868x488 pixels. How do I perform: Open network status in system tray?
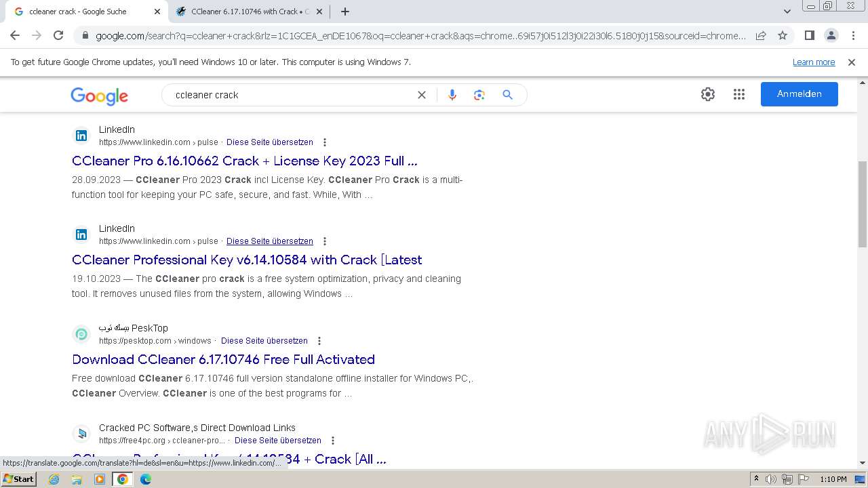[x=787, y=479]
